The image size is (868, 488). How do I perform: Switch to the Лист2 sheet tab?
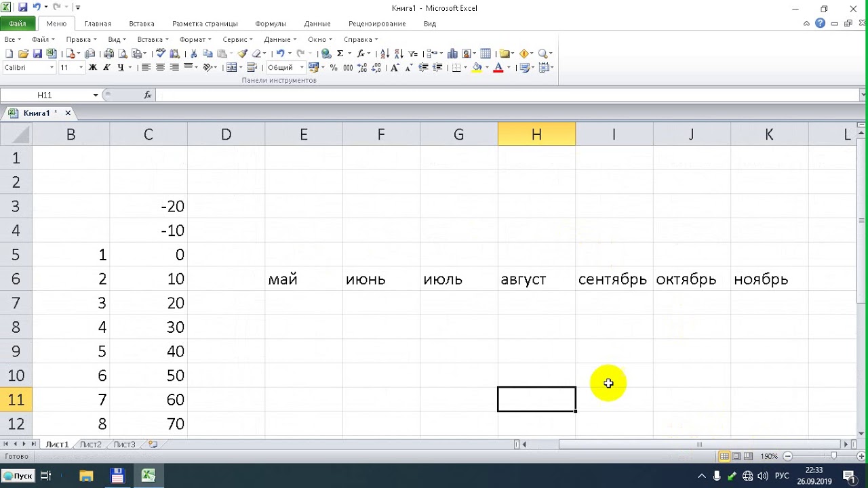(90, 445)
